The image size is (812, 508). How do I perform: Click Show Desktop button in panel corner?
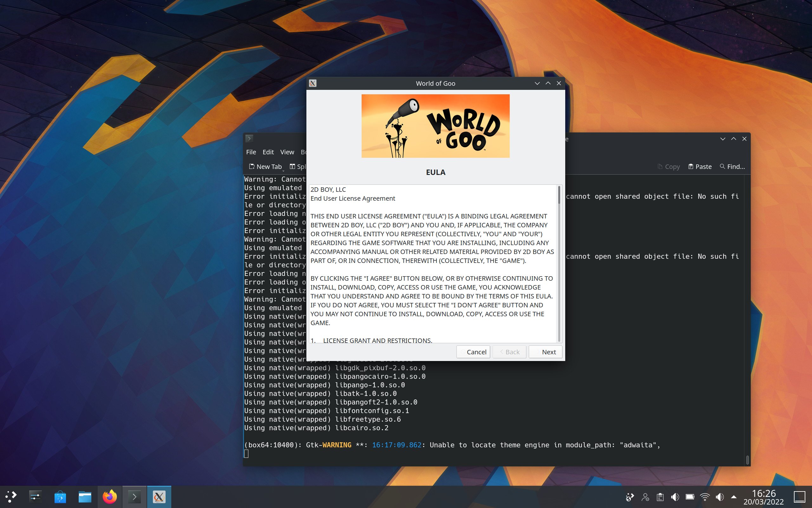(x=800, y=497)
